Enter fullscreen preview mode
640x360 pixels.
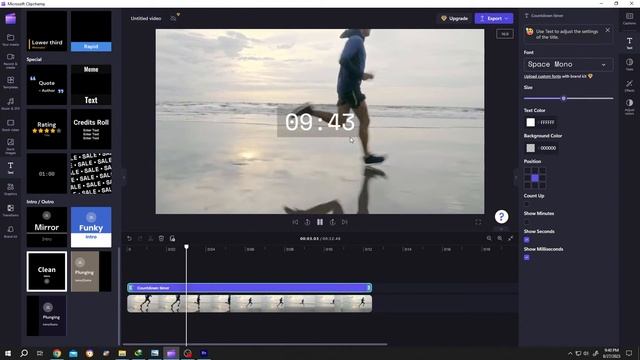tap(478, 222)
